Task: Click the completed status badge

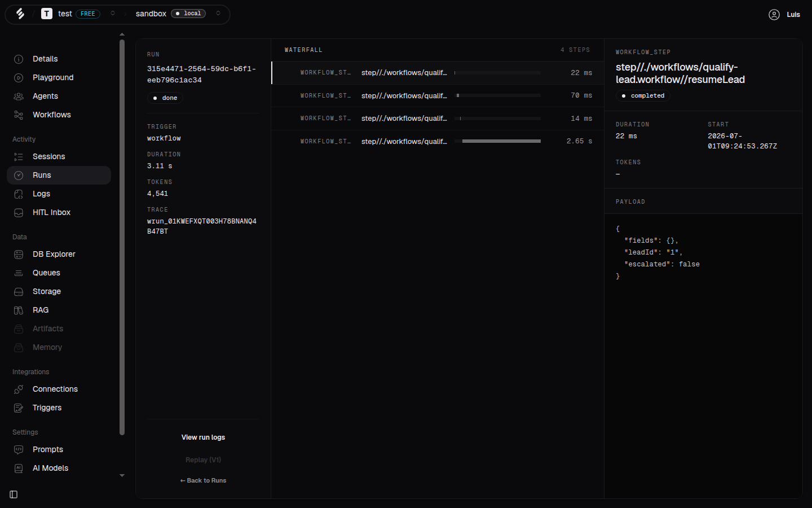Action: click(x=643, y=96)
